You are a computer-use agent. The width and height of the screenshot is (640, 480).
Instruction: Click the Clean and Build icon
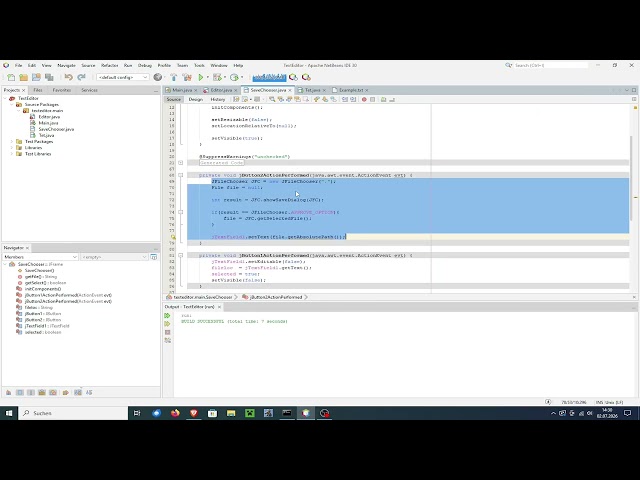pyautogui.click(x=187, y=77)
